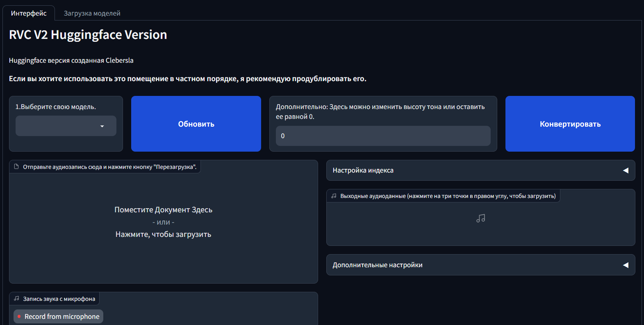
Task: Click the Huggingface версия созданная Clebersla text
Action: [71, 60]
